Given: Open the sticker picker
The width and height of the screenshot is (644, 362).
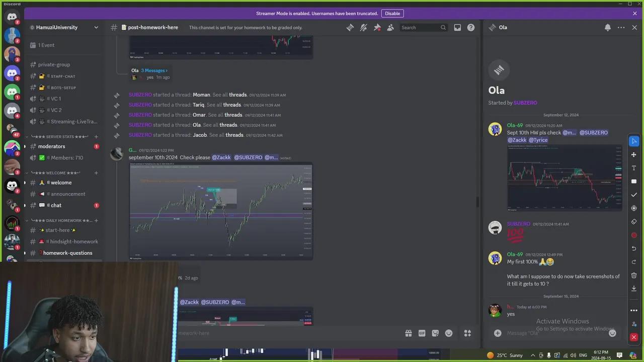Looking at the screenshot, I should pyautogui.click(x=435, y=333).
